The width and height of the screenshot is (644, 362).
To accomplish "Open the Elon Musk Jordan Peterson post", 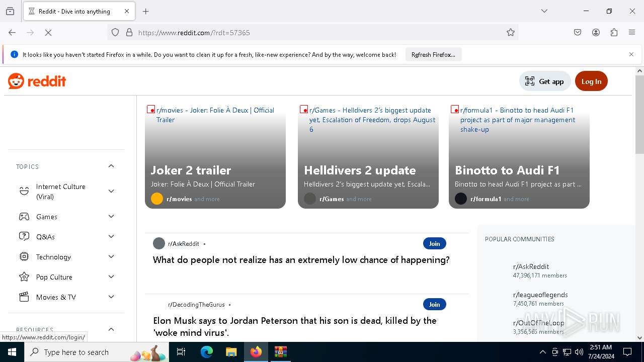I will 295,326.
